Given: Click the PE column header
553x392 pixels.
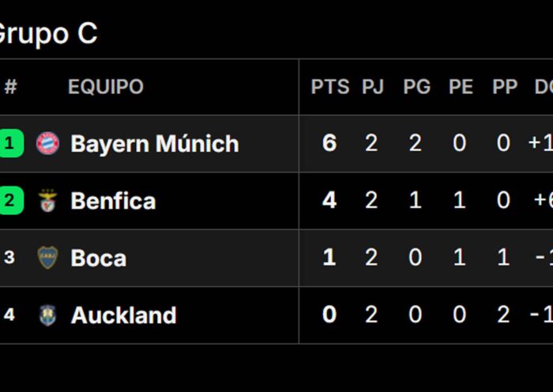Looking at the screenshot, I should (461, 87).
